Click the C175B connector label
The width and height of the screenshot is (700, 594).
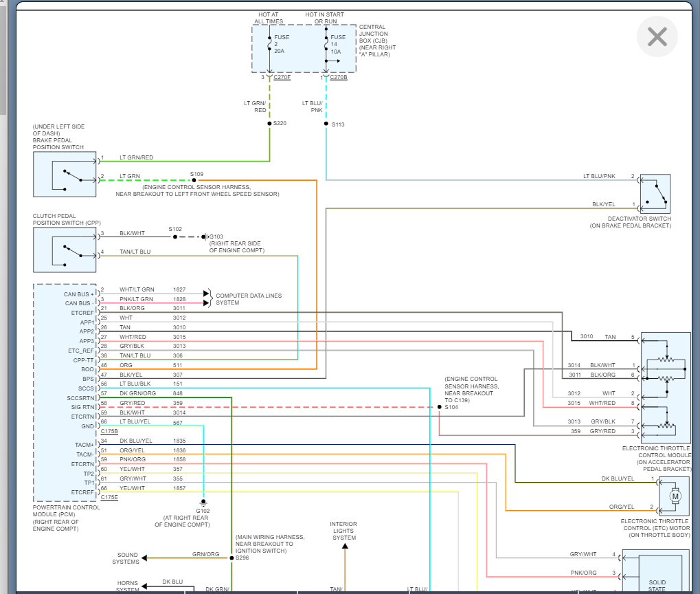pyautogui.click(x=109, y=432)
